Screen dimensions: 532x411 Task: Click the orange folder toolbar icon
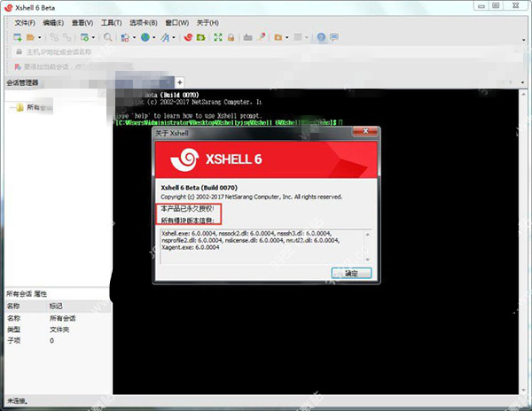click(278, 37)
